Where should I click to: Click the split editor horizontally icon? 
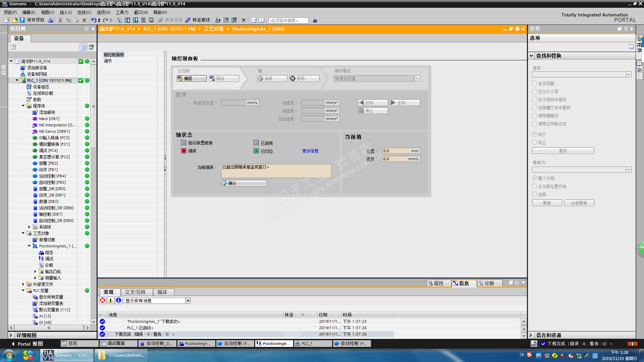pos(254,20)
